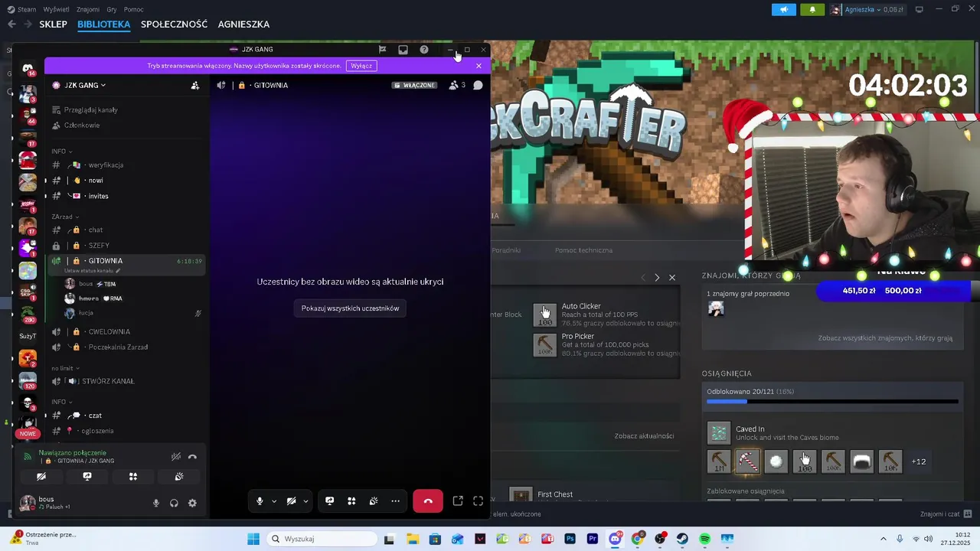Show member list with the 3 users icon
The image size is (980, 551).
(457, 85)
